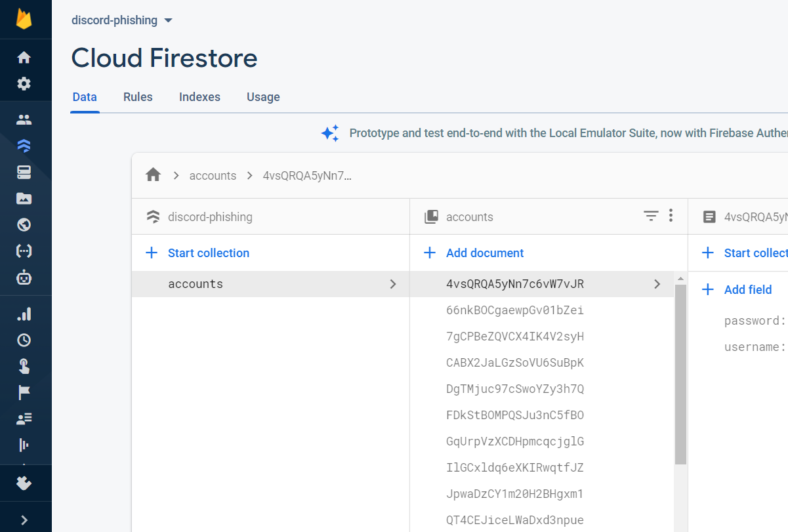Image resolution: width=788 pixels, height=532 pixels.
Task: Switch to the Indexes tab
Action: [199, 97]
